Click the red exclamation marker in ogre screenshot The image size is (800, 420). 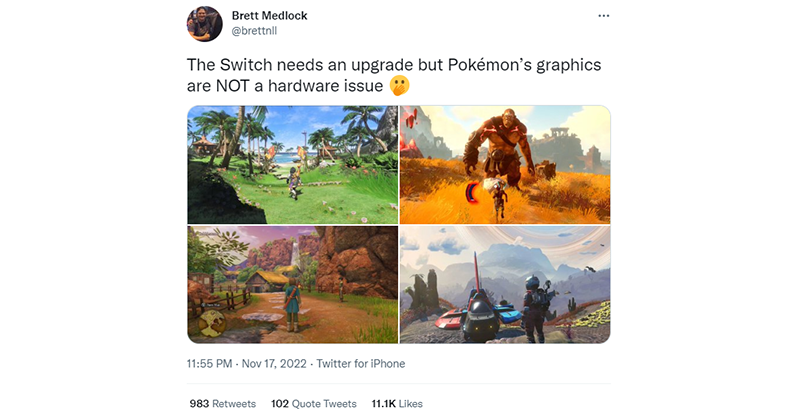point(411,118)
